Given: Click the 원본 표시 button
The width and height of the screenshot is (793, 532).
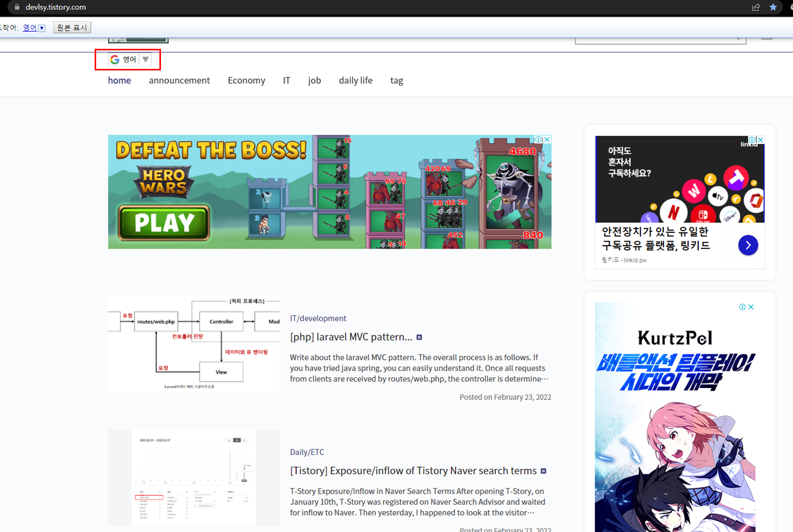Looking at the screenshot, I should pyautogui.click(x=72, y=28).
